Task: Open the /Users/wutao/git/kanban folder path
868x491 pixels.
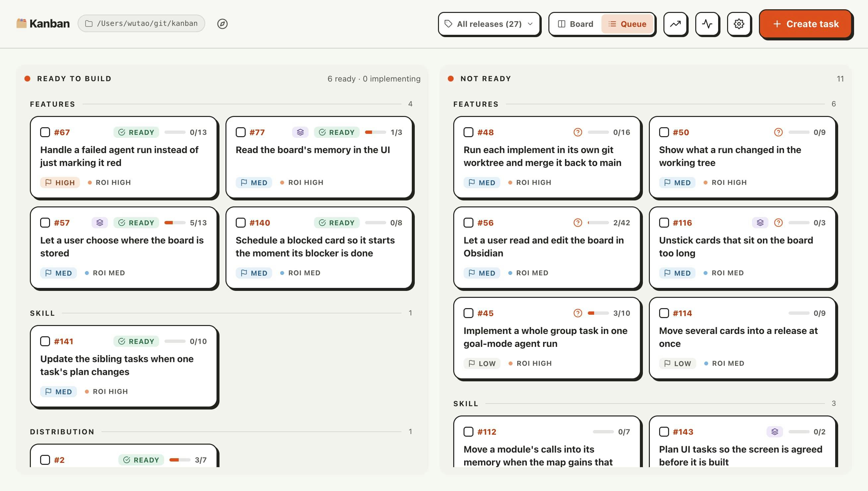Action: (141, 23)
